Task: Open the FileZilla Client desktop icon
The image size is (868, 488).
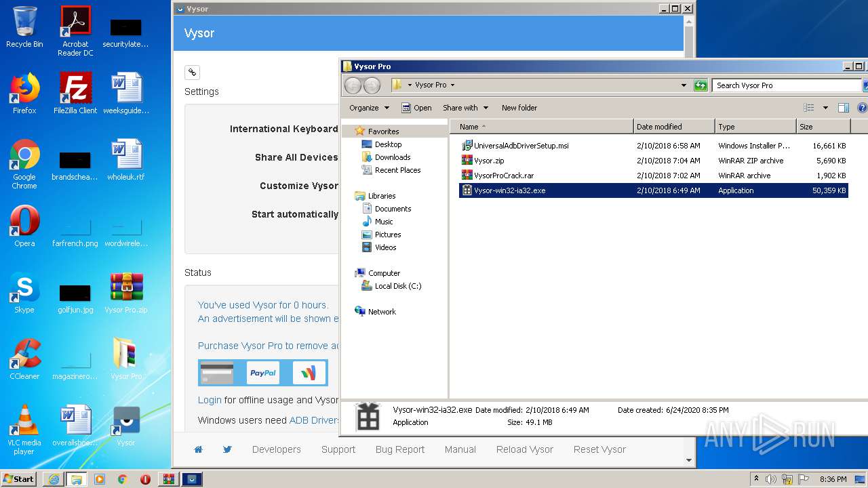Action: pos(75,94)
